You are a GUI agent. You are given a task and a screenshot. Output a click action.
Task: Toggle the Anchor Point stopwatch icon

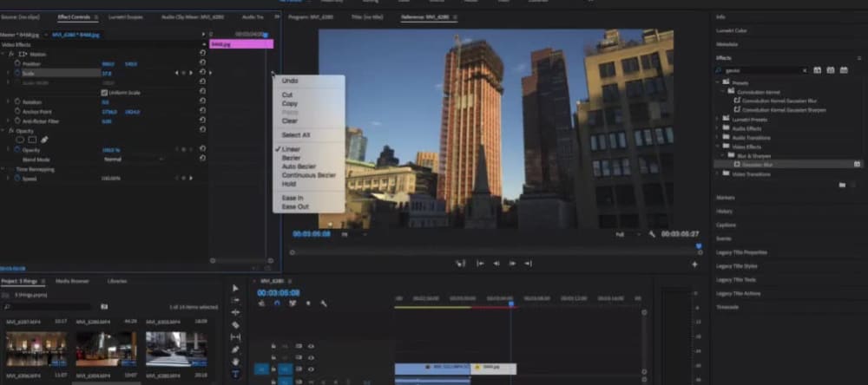17,111
